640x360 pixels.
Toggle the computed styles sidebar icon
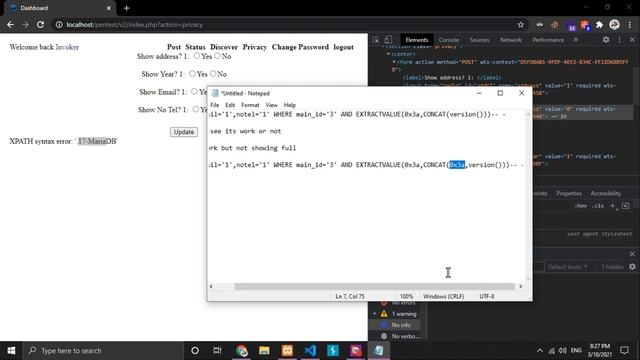coord(625,206)
